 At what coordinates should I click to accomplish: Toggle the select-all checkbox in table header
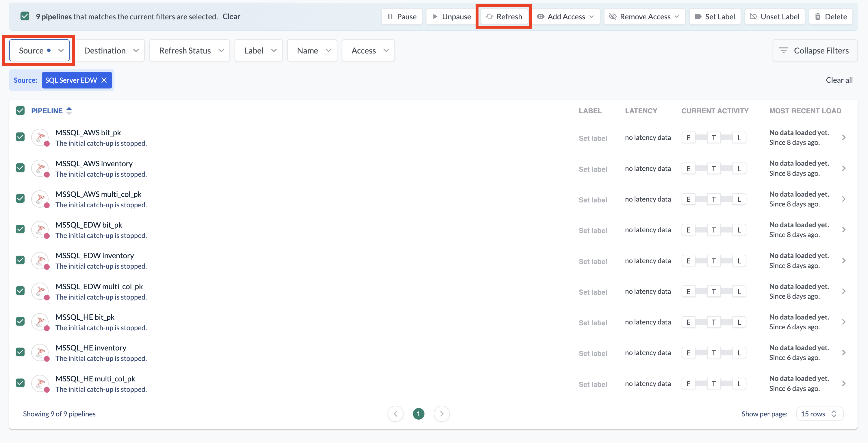[x=20, y=110]
